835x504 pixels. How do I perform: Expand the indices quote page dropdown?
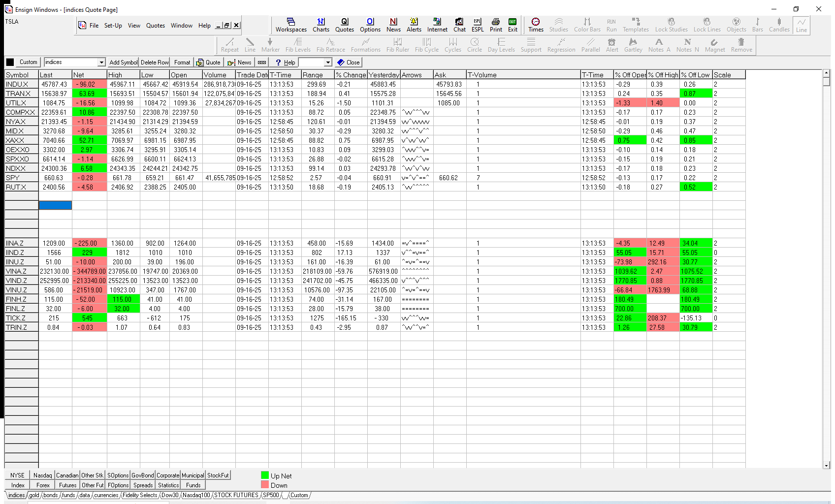pos(101,63)
